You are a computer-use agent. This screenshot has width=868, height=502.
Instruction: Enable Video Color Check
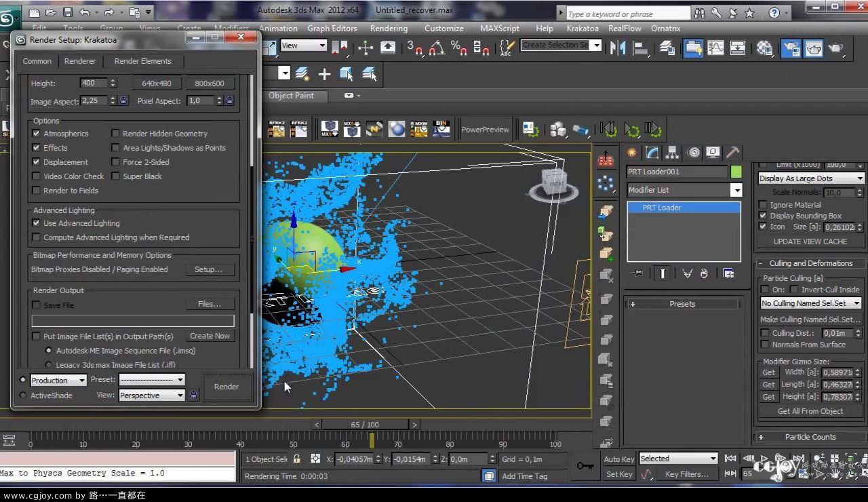pos(37,176)
